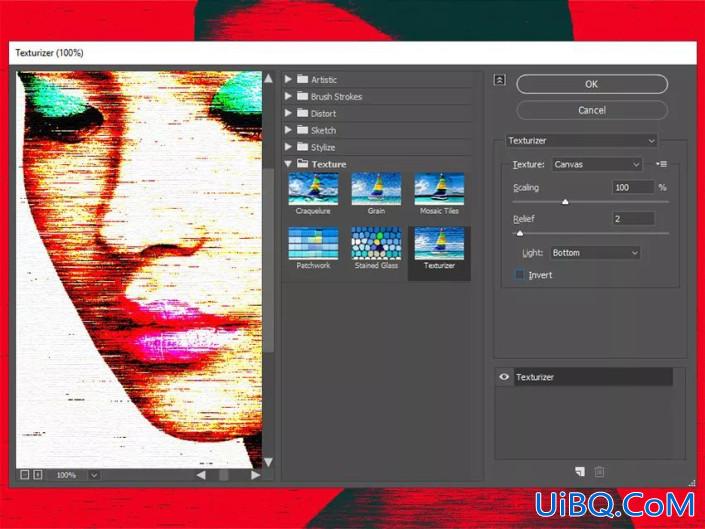Click the Relief slider handle
705x529 pixels.
pyautogui.click(x=520, y=233)
